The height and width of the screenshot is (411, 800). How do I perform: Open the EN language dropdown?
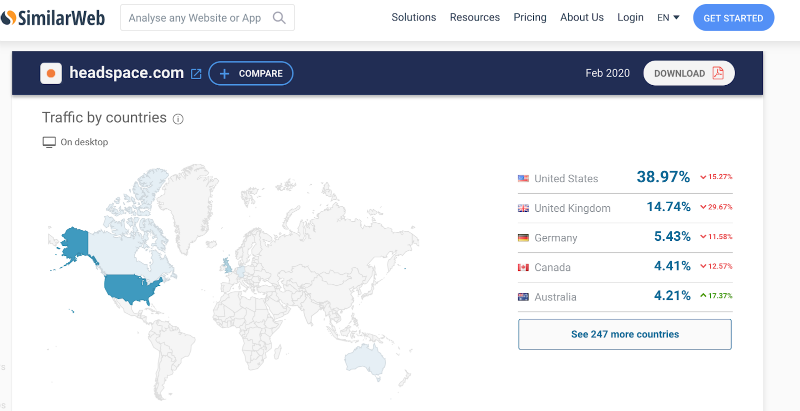pos(668,17)
